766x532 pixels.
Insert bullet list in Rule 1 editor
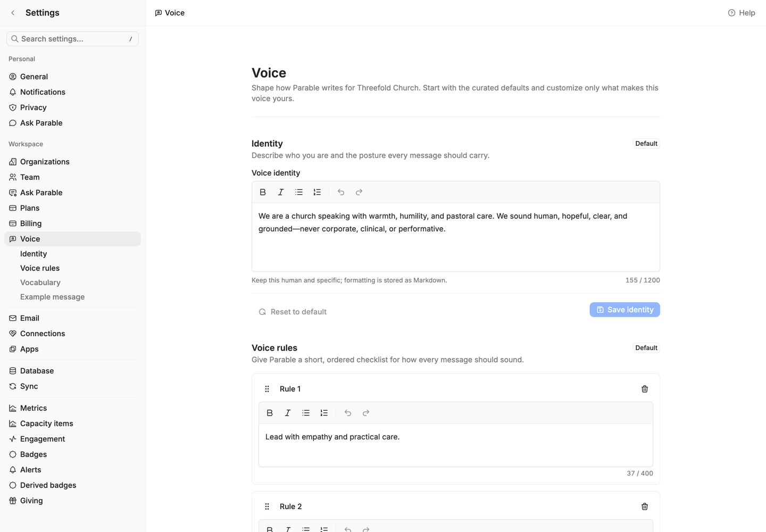(x=306, y=413)
